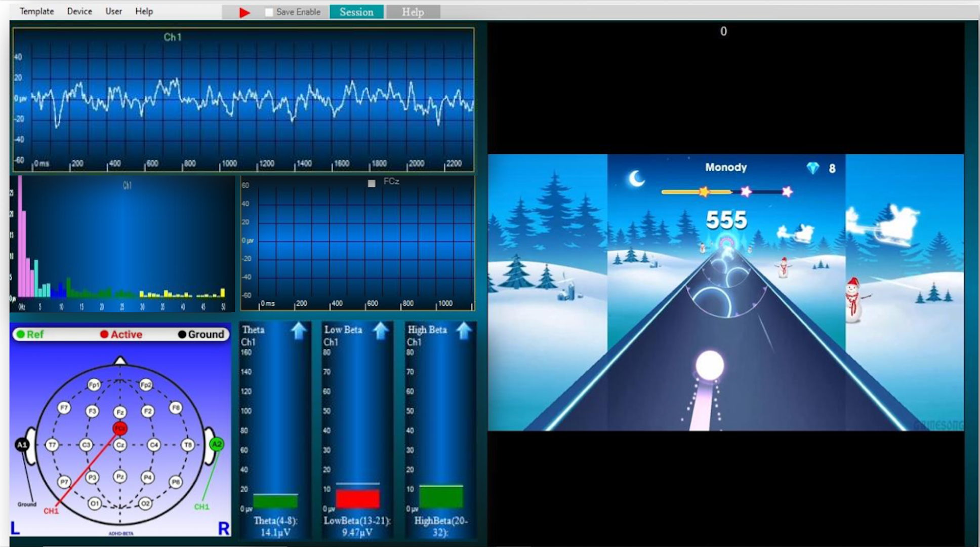Click the star progress bar in the Monody game
980x547 pixels.
point(726,191)
